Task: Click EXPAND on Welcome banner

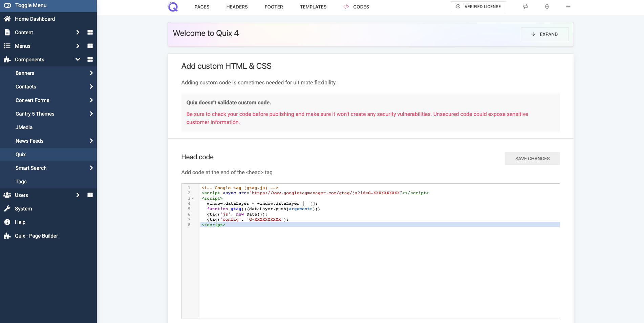Action: tap(544, 34)
